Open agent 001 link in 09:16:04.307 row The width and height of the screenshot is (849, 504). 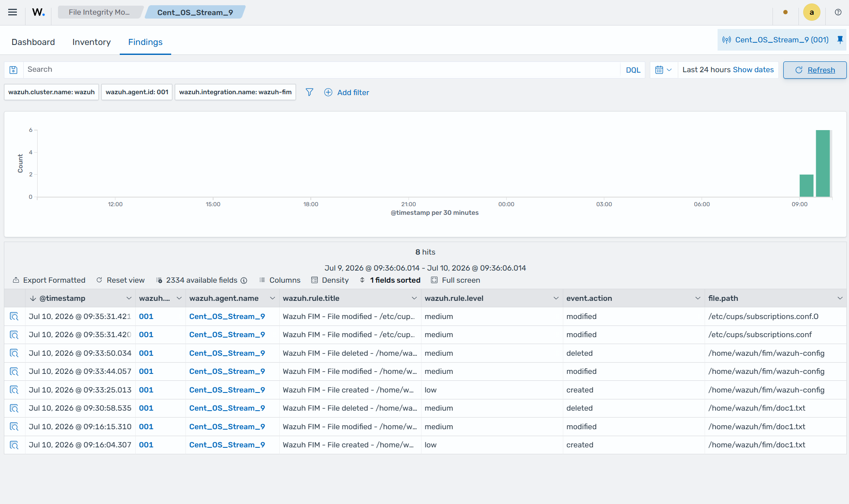[x=146, y=445]
